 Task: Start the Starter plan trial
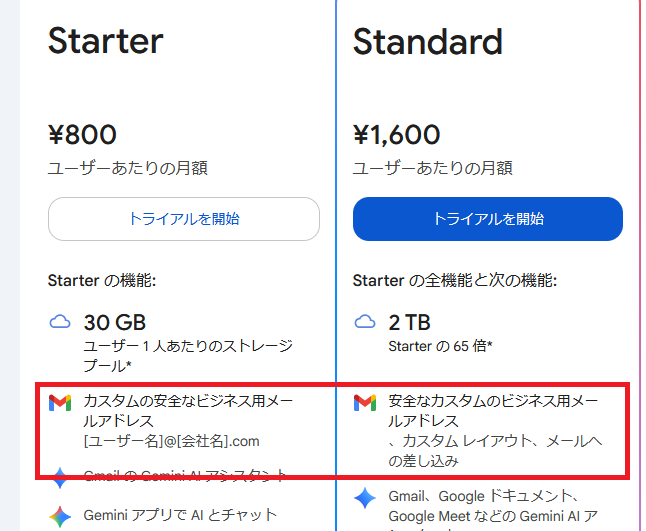pyautogui.click(x=184, y=219)
